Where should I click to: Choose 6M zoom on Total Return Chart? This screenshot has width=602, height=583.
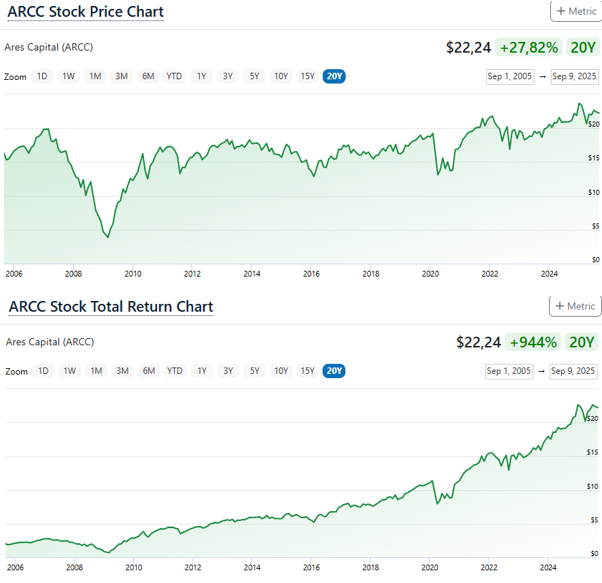(148, 371)
